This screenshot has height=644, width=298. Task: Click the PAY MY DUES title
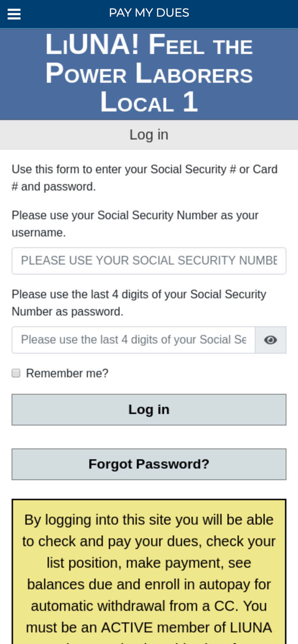pyautogui.click(x=149, y=13)
